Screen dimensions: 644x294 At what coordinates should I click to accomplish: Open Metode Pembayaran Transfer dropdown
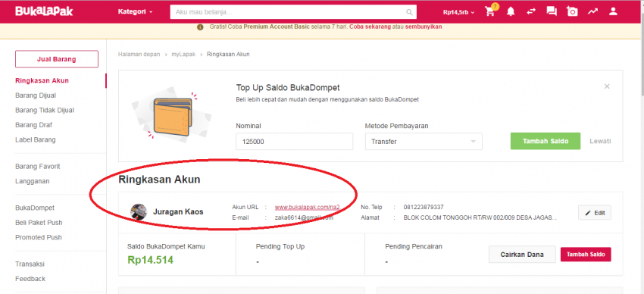(424, 141)
